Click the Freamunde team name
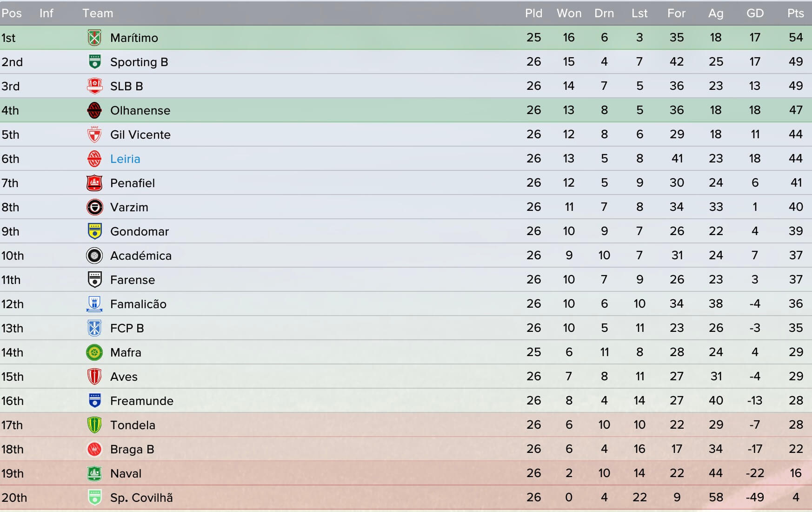812x512 pixels. coord(142,401)
